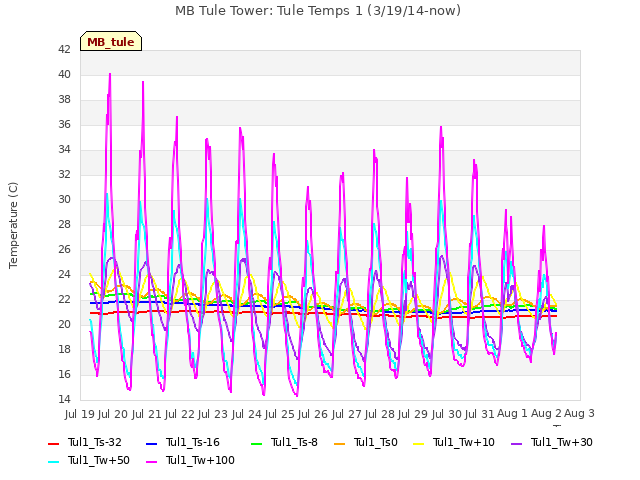Click the green Tul1_Ts-8 legend swatch
The height and width of the screenshot is (480, 640).
[x=256, y=444]
